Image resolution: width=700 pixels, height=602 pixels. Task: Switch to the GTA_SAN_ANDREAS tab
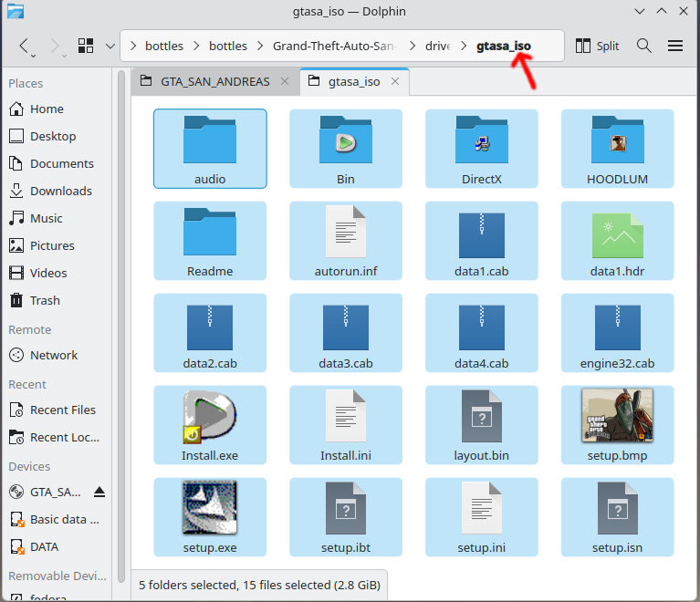214,82
